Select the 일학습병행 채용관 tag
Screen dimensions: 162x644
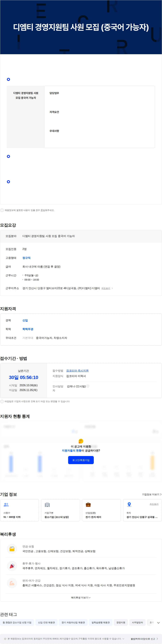click(x=101, y=623)
